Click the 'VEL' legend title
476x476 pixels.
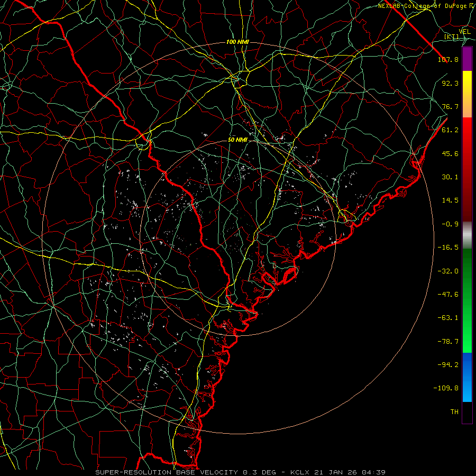pyautogui.click(x=464, y=31)
